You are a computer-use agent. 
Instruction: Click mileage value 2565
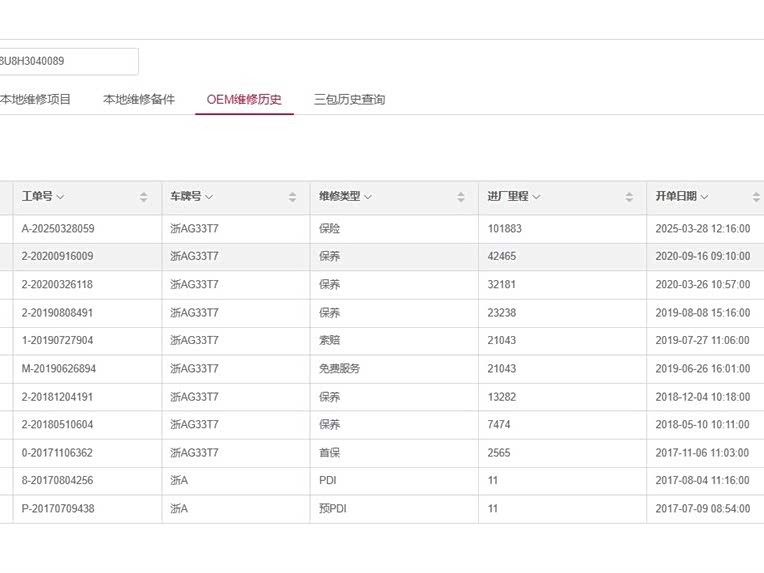pyautogui.click(x=498, y=453)
